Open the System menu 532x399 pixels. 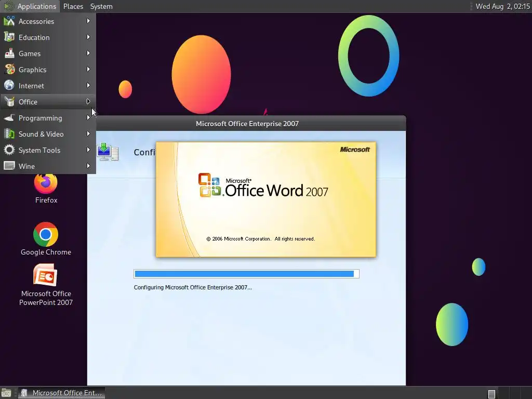tap(101, 6)
